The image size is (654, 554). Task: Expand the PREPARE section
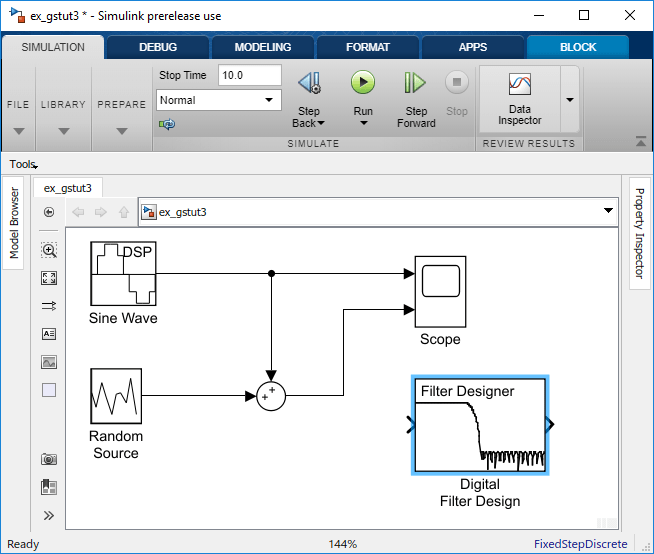point(121,131)
